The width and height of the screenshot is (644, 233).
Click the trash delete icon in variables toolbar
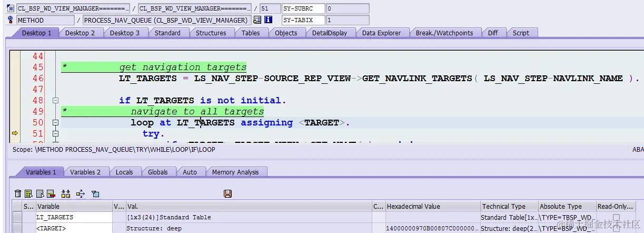(18, 194)
